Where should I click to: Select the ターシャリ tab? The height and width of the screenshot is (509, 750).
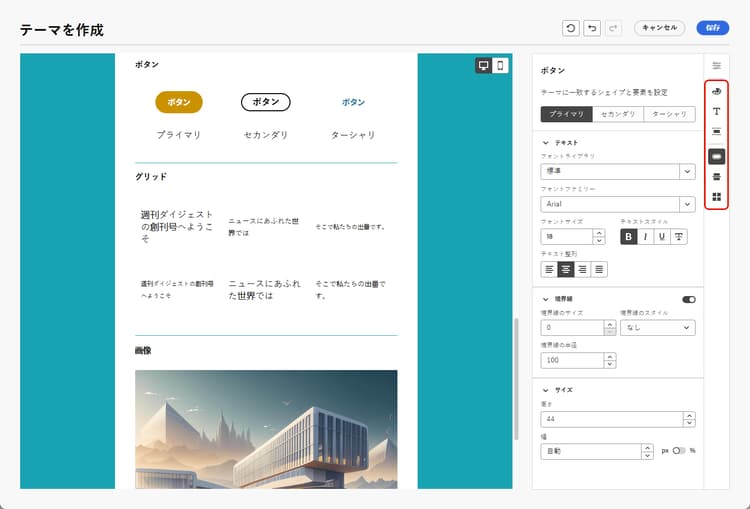click(670, 114)
